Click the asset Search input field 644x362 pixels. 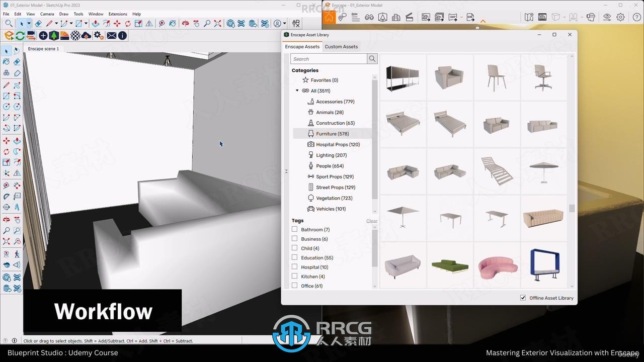coord(329,59)
